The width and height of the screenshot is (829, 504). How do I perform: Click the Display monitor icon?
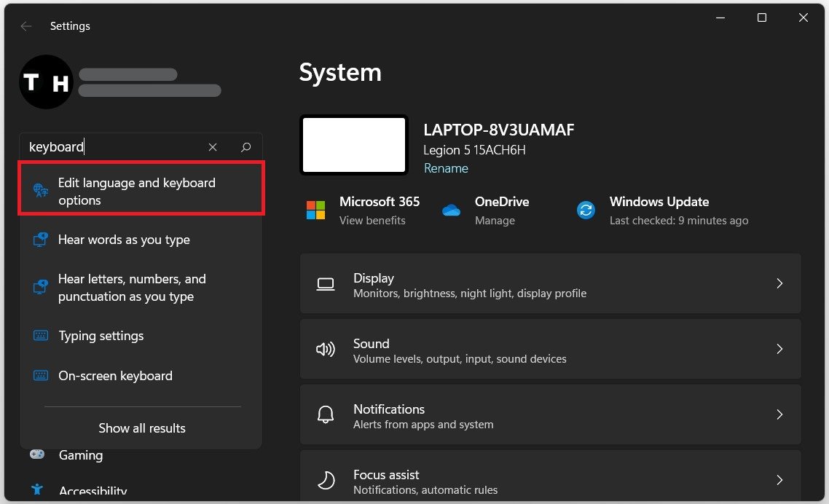coord(326,284)
